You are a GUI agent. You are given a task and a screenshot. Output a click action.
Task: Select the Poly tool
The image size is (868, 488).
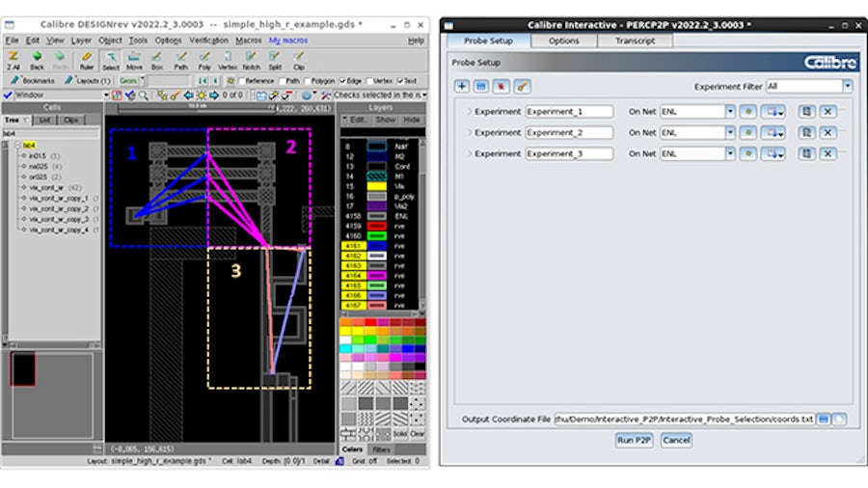pyautogui.click(x=204, y=61)
